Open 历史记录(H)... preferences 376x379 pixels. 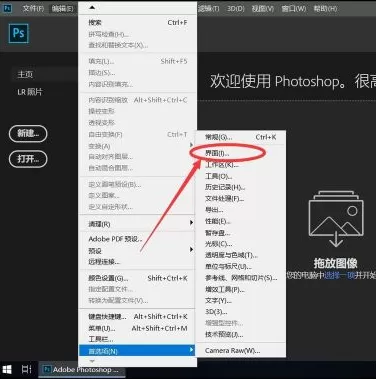click(241, 187)
